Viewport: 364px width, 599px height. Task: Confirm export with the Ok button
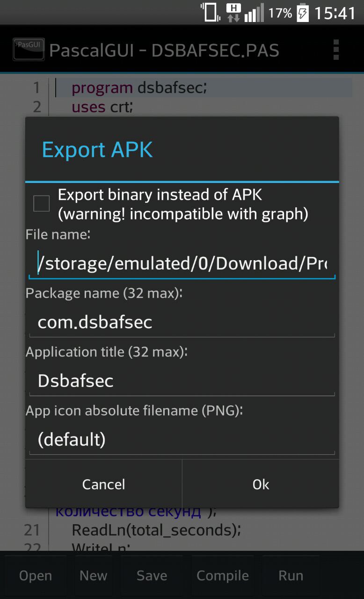(x=261, y=484)
